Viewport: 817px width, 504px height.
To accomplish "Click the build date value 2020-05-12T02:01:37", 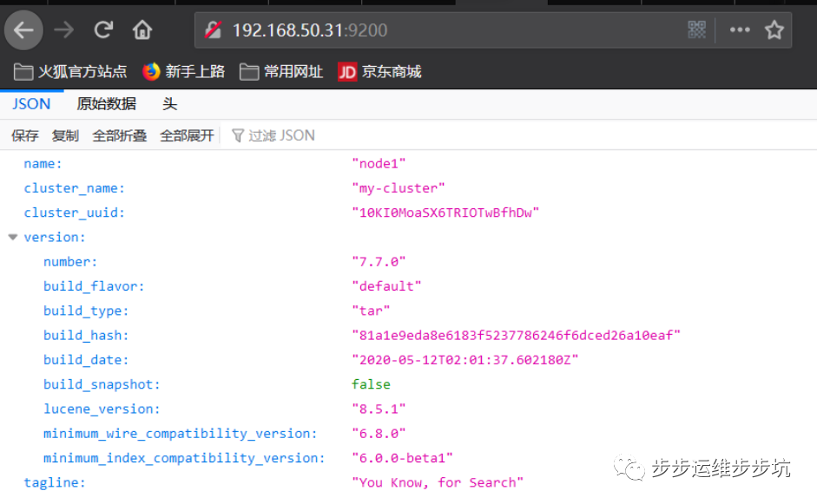I will tap(465, 360).
